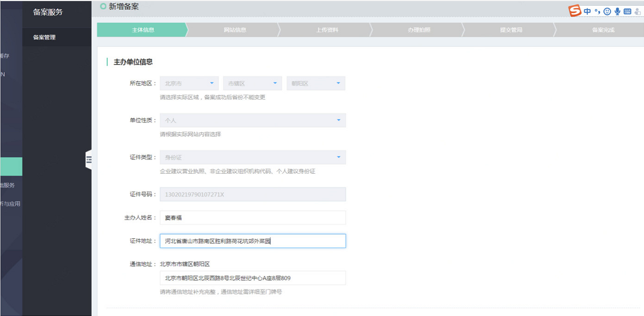This screenshot has height=316, width=644.
Task: Open the Sogou emoji smiley panel
Action: pyautogui.click(x=607, y=11)
